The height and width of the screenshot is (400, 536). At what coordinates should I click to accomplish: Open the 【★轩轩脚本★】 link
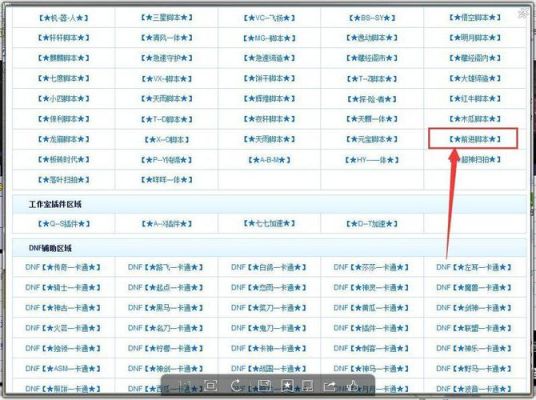[x=64, y=38]
